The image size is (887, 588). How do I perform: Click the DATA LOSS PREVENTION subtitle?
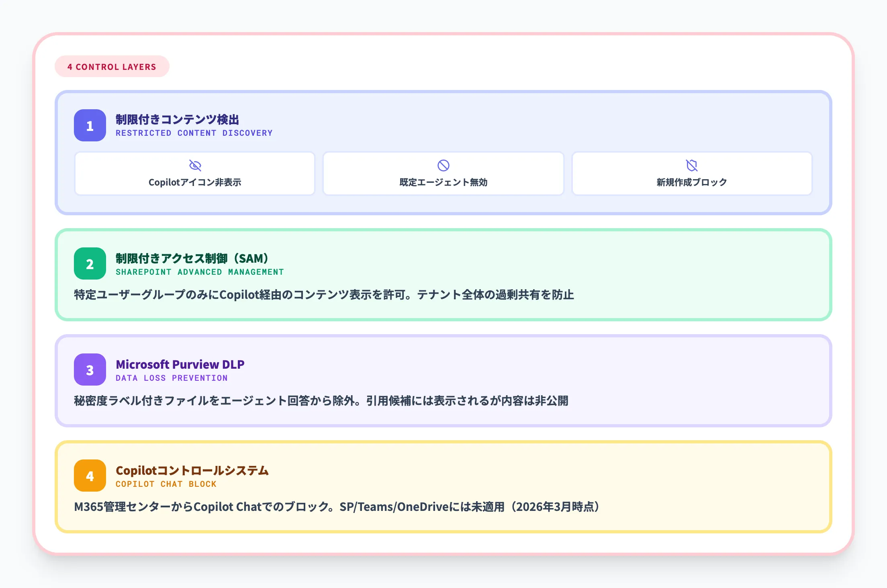(172, 378)
